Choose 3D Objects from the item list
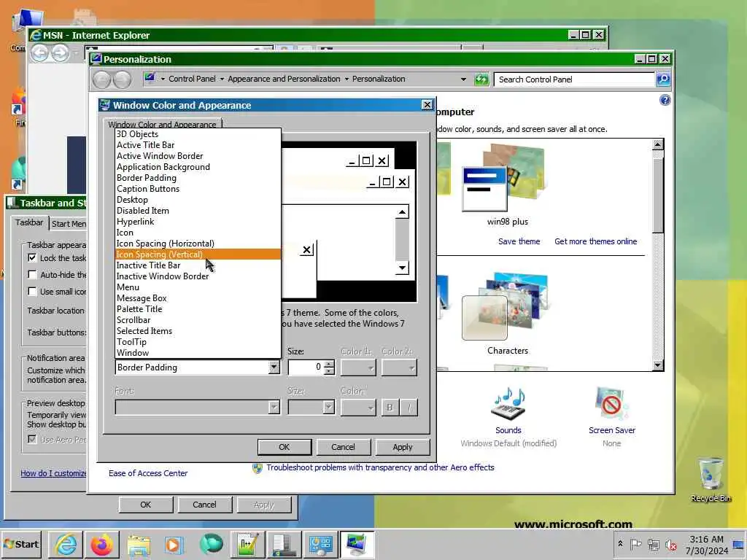This screenshot has height=560, width=747. click(x=198, y=134)
